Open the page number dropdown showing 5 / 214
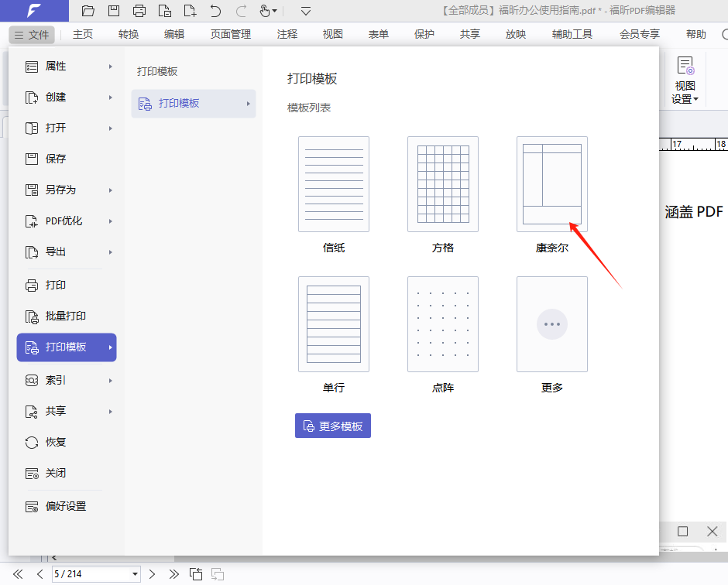 135,574
